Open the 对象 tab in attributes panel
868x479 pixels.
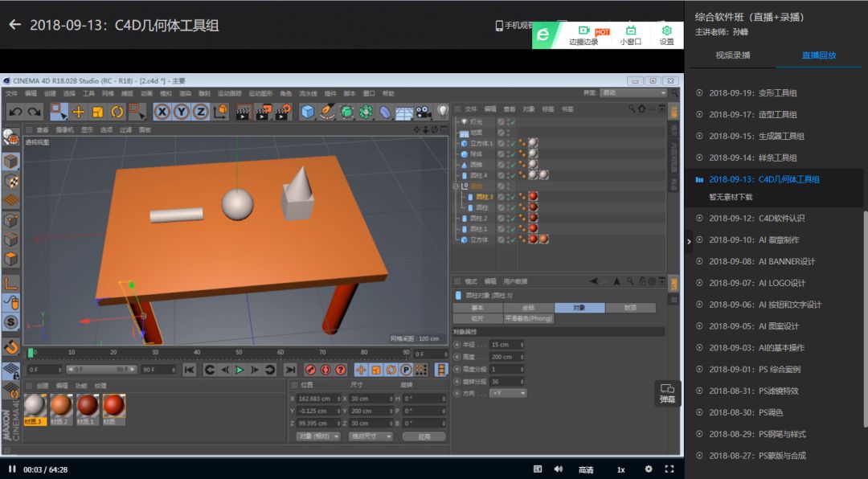coord(579,308)
